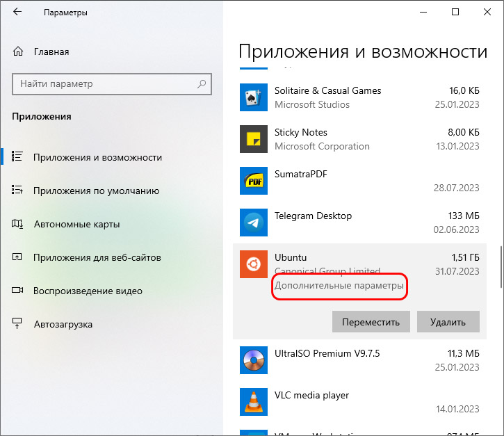Select the Solitaire & Casual Games icon
The height and width of the screenshot is (436, 504).
254,97
